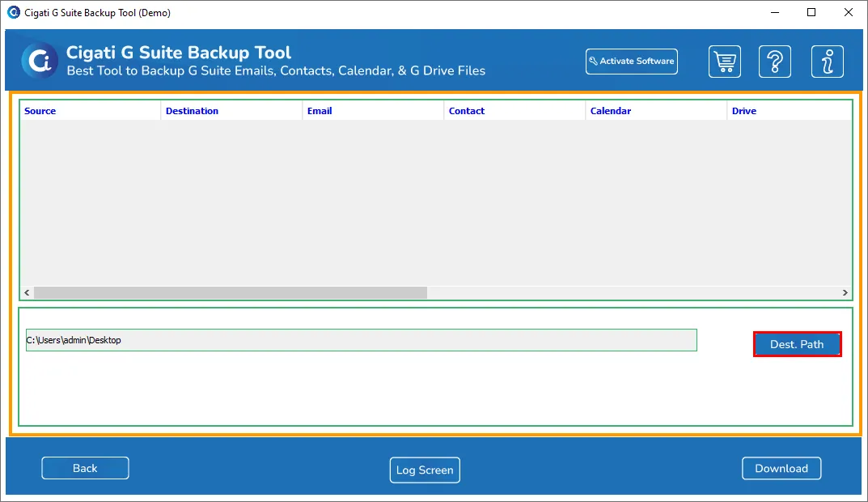
Task: Go Back to previous step
Action: coord(85,468)
